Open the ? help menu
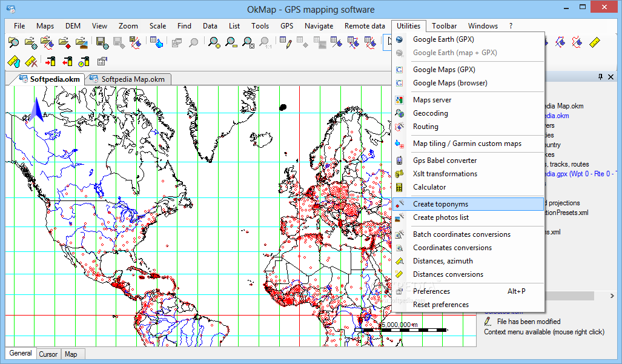 511,26
